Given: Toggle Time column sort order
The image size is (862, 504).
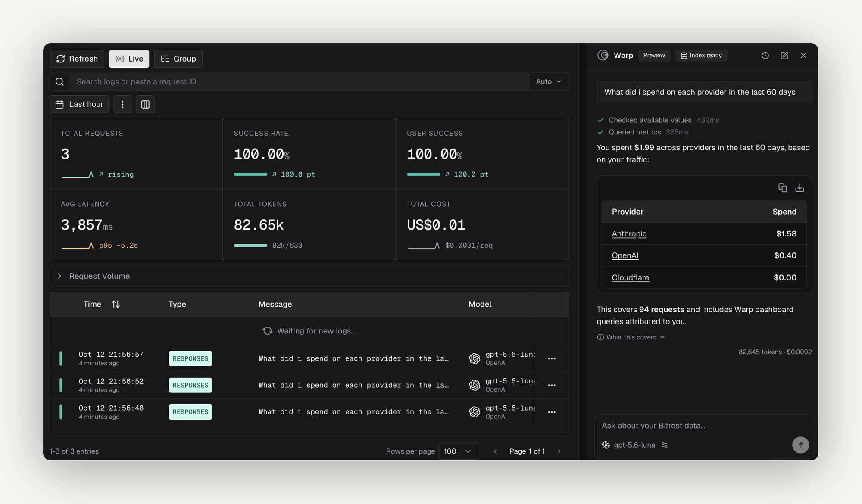Looking at the screenshot, I should point(116,304).
